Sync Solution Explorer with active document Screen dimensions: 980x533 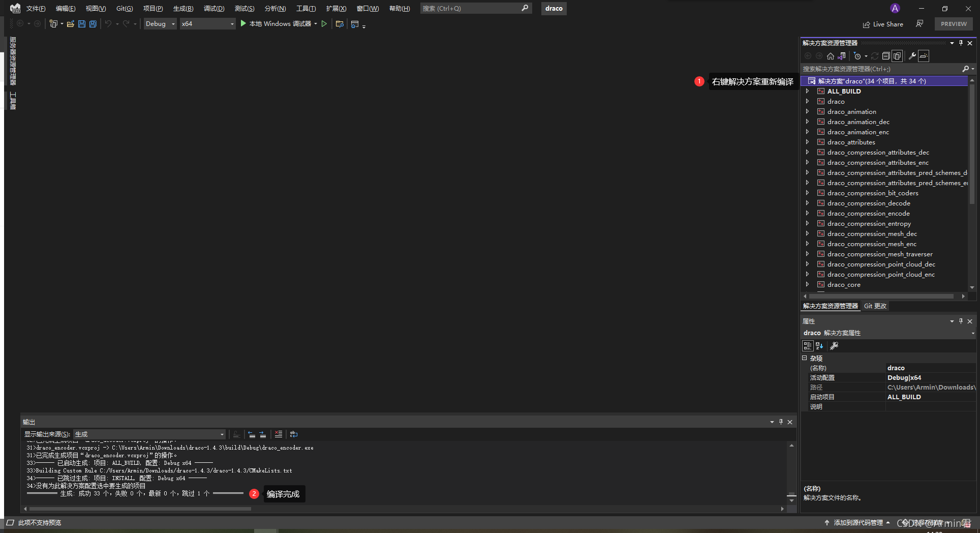841,56
